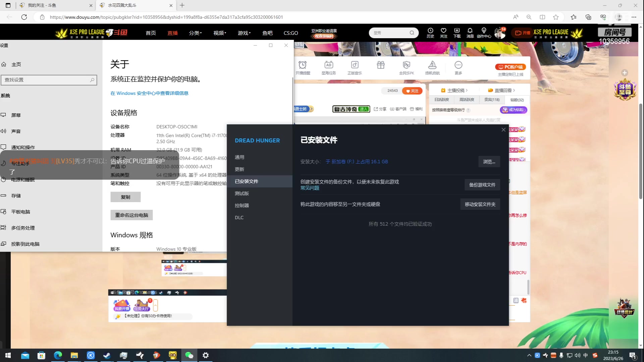This screenshot has width=644, height=362.
Task: Open the 历史 history icon in Douyu header
Action: [x=430, y=33]
